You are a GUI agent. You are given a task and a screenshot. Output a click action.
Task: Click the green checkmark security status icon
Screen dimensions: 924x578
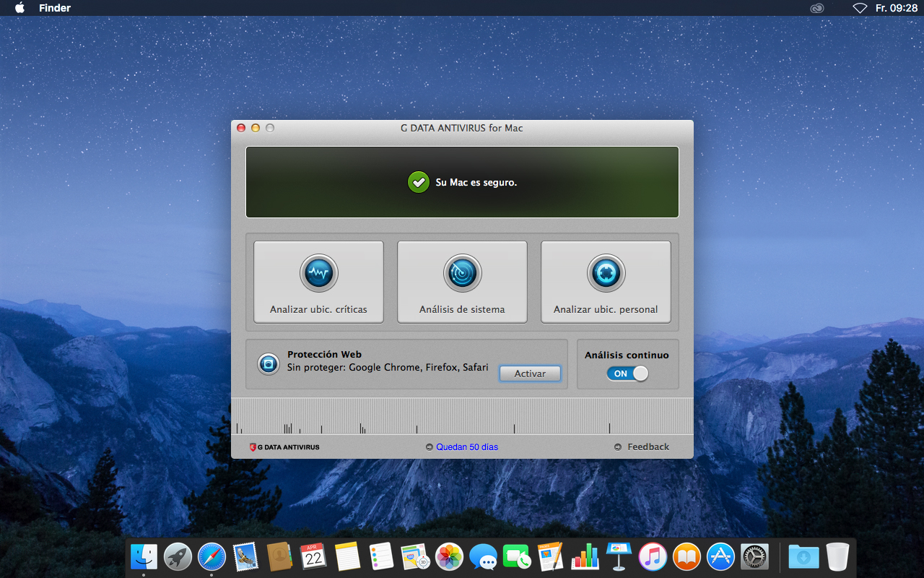click(419, 182)
